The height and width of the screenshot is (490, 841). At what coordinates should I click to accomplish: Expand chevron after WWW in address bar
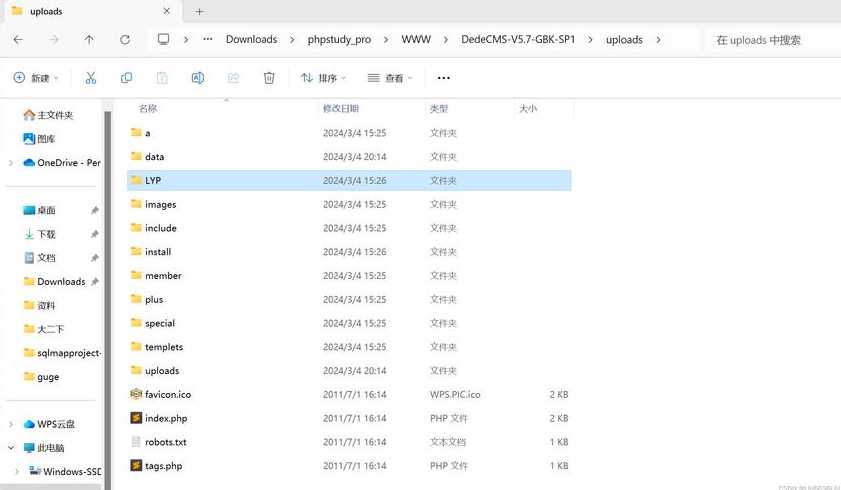coord(445,40)
